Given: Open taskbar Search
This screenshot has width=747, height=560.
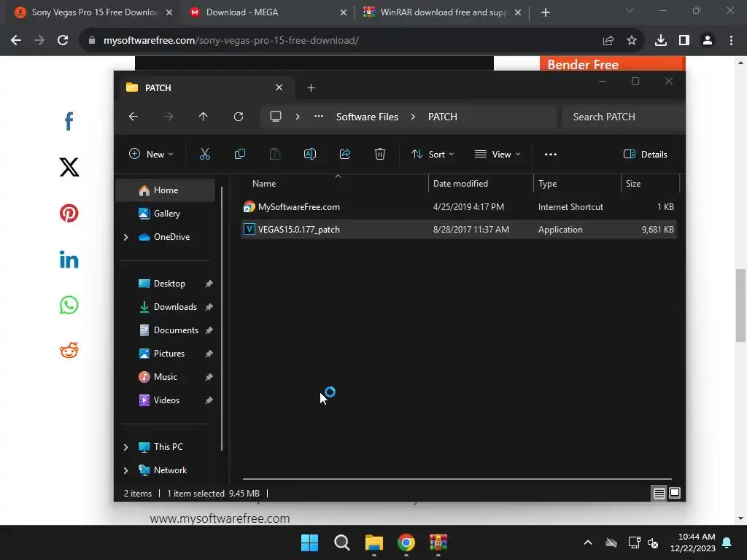Looking at the screenshot, I should 342,542.
